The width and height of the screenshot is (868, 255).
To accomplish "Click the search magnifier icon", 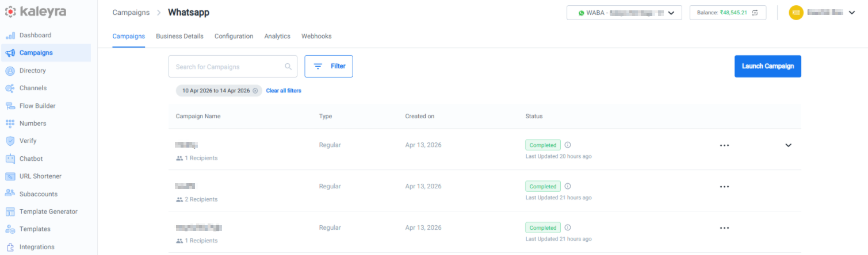I will [x=288, y=67].
